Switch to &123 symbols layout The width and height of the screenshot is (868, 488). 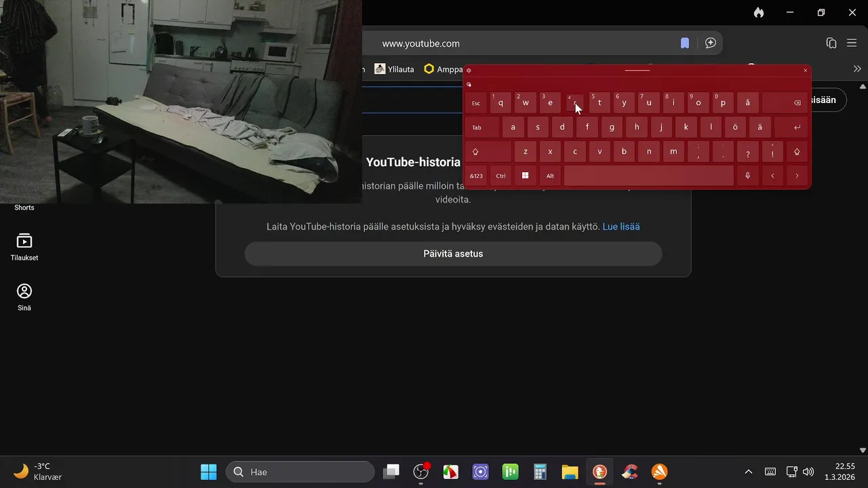click(476, 176)
